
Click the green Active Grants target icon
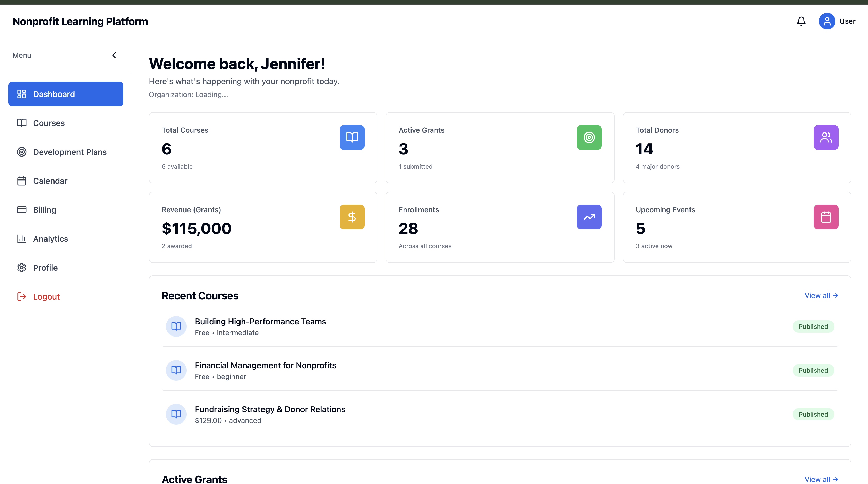click(x=589, y=137)
